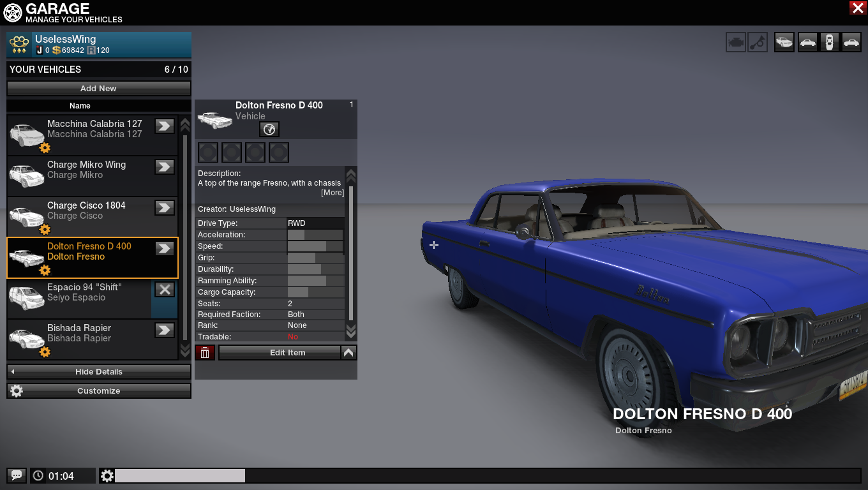The height and width of the screenshot is (490, 868).
Task: Click the red trash delete icon
Action: point(205,353)
